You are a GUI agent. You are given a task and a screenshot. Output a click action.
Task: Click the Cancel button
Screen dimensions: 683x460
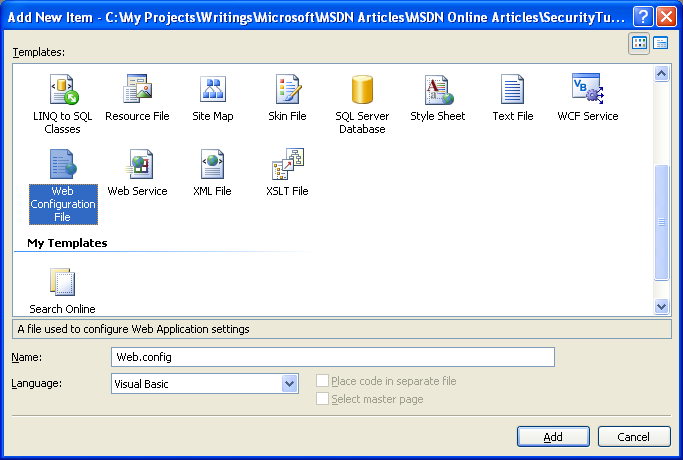pyautogui.click(x=634, y=436)
